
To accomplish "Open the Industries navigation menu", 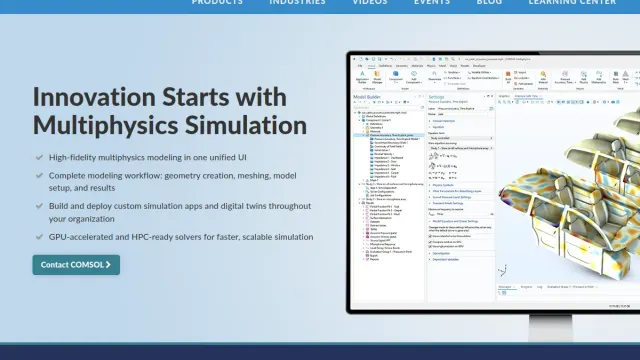I will (x=298, y=2).
